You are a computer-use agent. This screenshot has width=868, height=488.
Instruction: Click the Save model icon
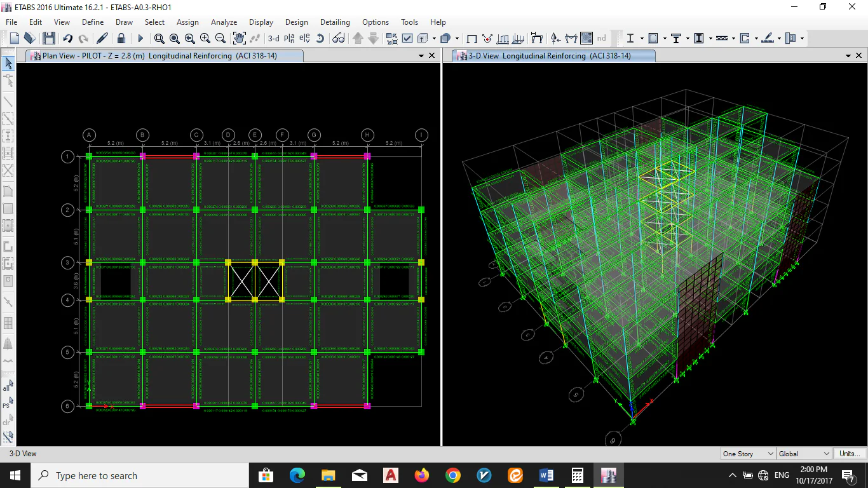click(x=49, y=38)
